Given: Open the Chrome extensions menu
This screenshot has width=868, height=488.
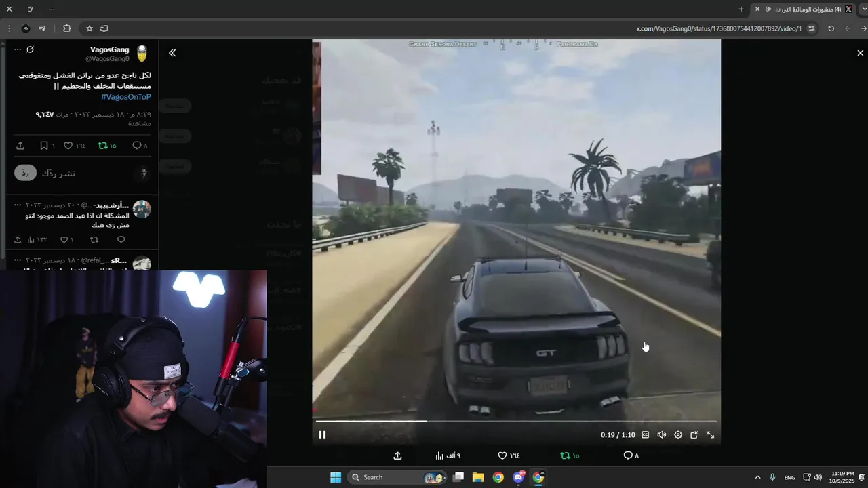Looking at the screenshot, I should tap(66, 28).
